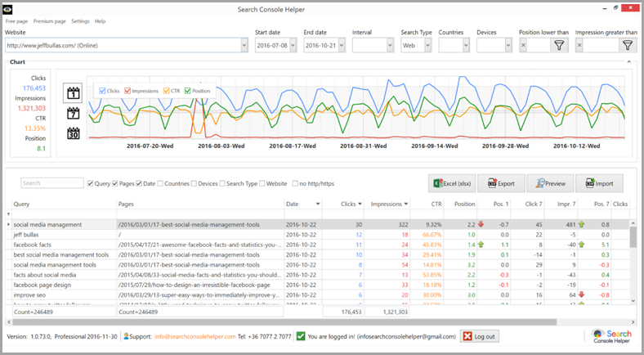Uncheck the Pages grouping checkbox
644x355 pixels.
click(x=115, y=183)
